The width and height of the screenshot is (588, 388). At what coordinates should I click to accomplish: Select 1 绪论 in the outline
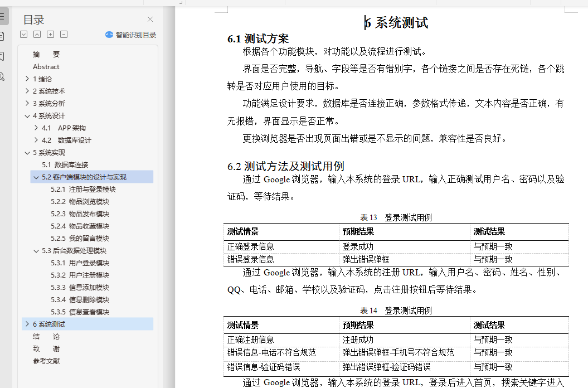pos(42,79)
